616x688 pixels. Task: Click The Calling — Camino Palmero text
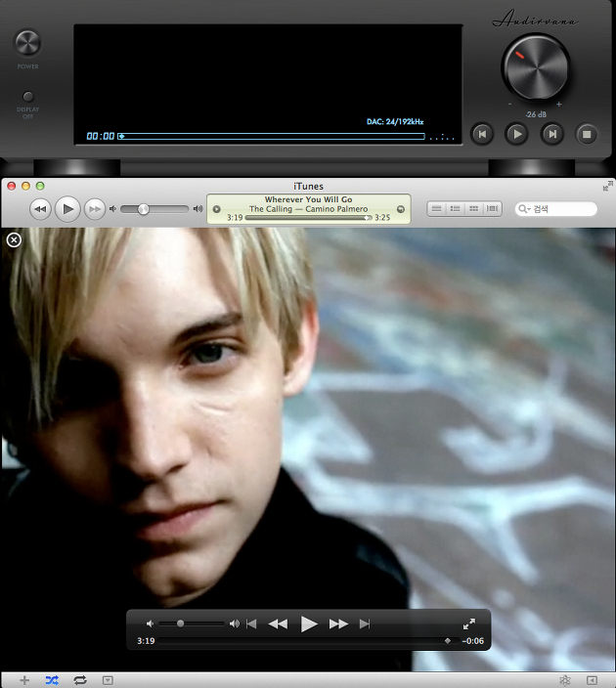[309, 209]
